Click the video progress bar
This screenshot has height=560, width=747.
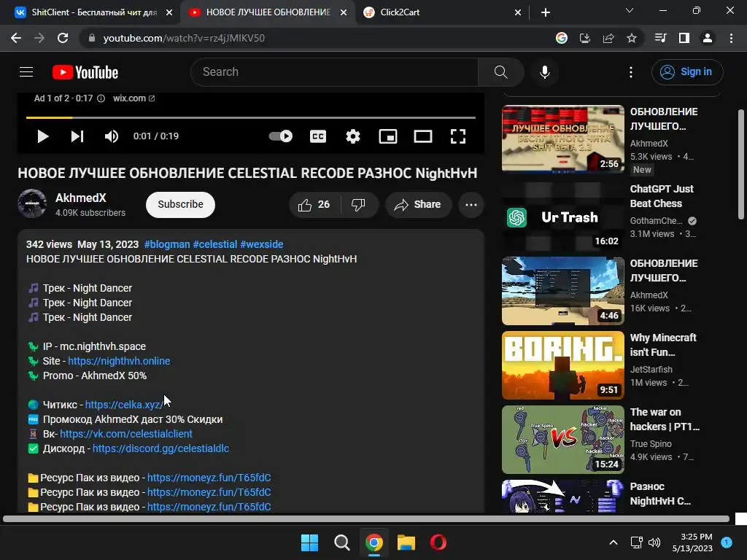pyautogui.click(x=251, y=117)
